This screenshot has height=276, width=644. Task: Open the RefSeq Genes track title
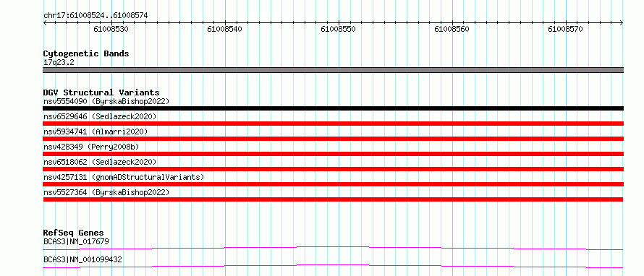74,233
